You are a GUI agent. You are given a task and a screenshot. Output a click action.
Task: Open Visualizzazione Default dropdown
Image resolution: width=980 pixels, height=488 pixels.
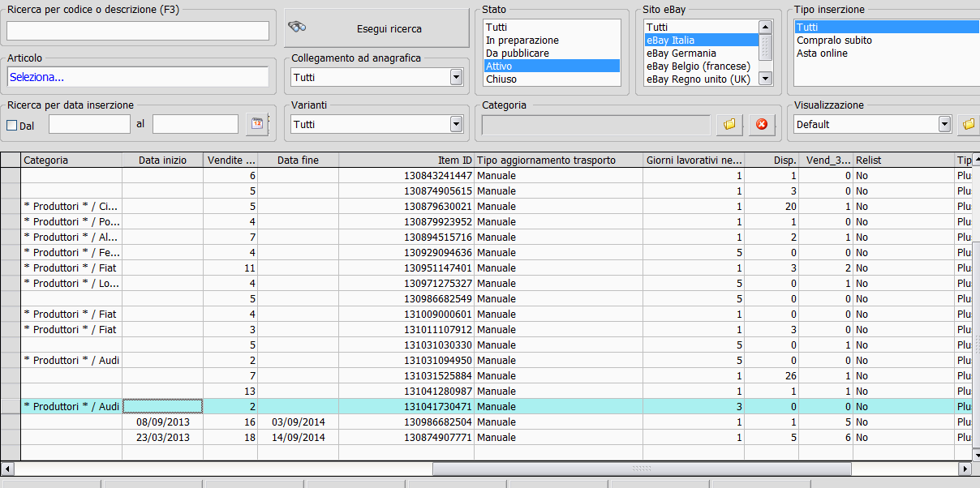944,124
